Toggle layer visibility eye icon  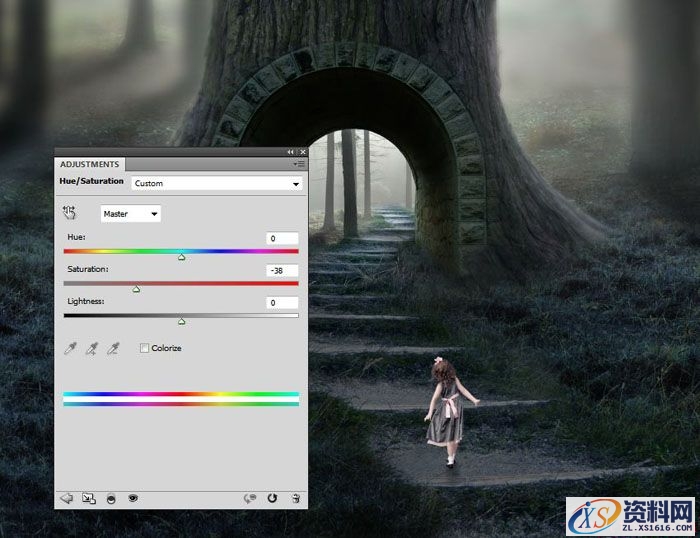click(x=132, y=497)
